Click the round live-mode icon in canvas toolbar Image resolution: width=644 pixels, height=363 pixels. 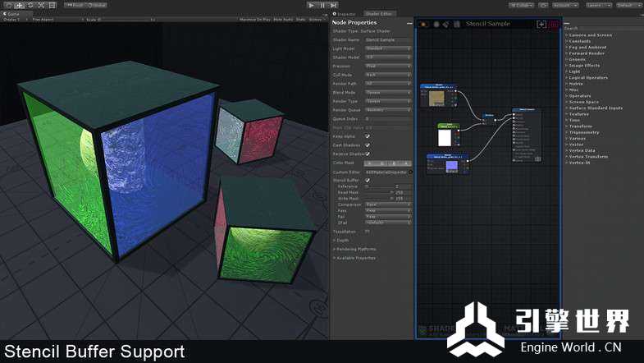(x=436, y=25)
